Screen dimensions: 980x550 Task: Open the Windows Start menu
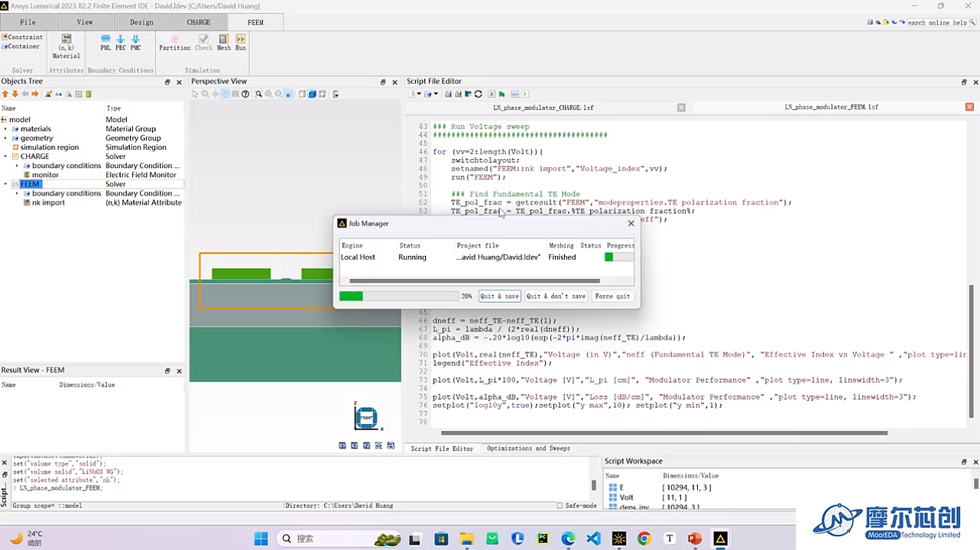261,539
